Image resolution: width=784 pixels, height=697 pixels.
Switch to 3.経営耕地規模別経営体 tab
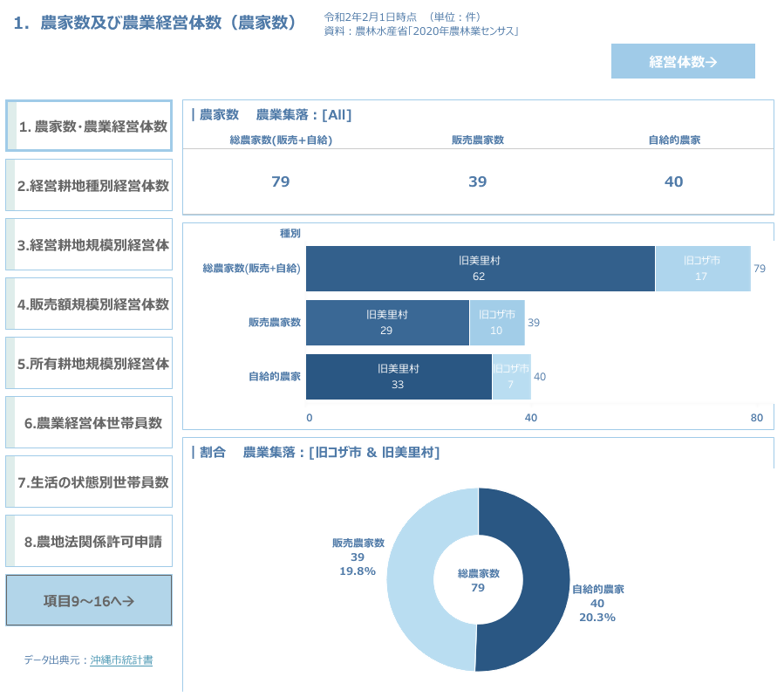89,245
